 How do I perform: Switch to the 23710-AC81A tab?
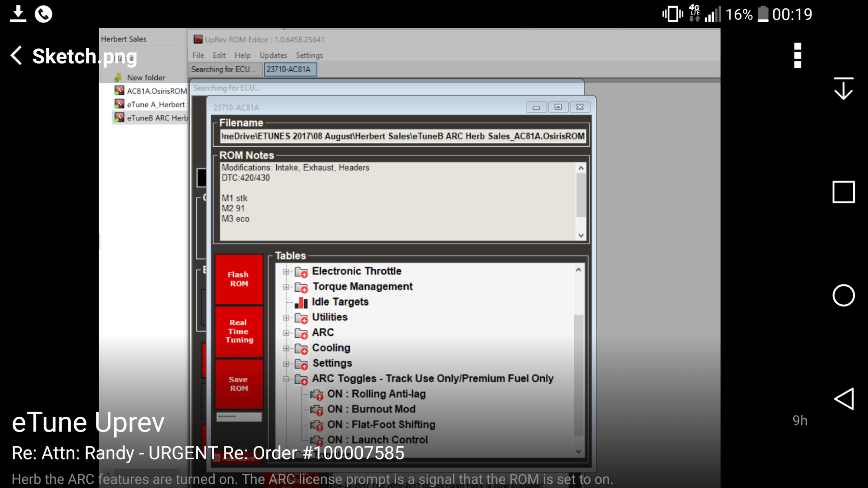[x=290, y=69]
